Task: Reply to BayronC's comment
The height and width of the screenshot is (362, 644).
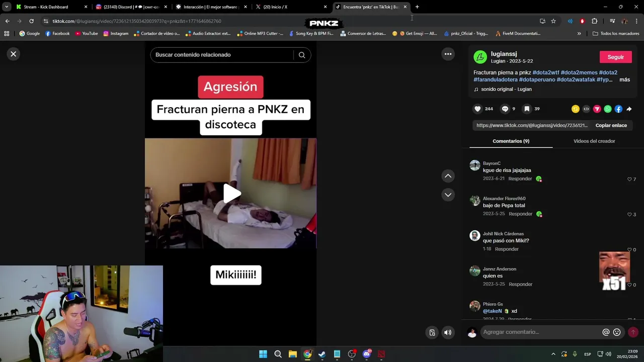Action: (x=520, y=179)
